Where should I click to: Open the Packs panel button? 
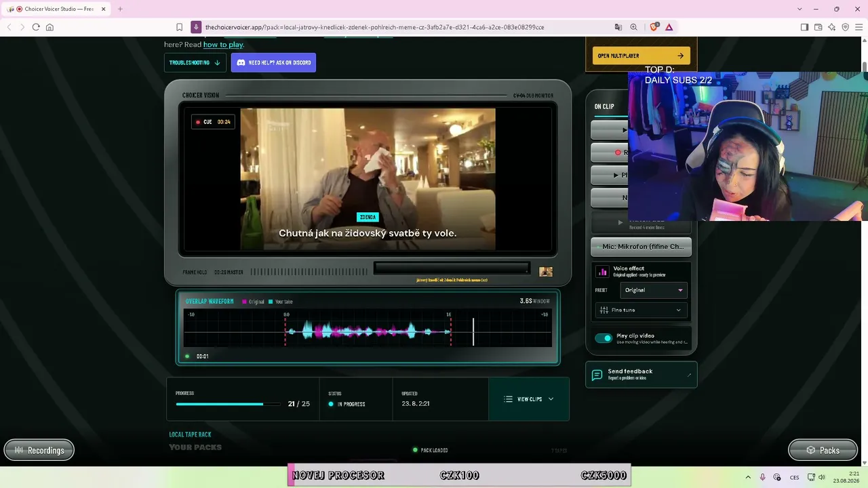pos(823,450)
